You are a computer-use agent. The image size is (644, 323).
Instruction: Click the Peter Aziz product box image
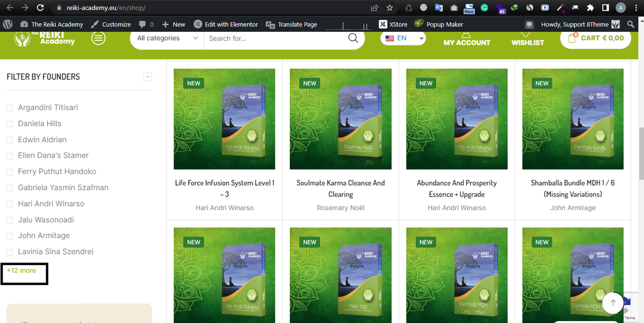(341, 275)
